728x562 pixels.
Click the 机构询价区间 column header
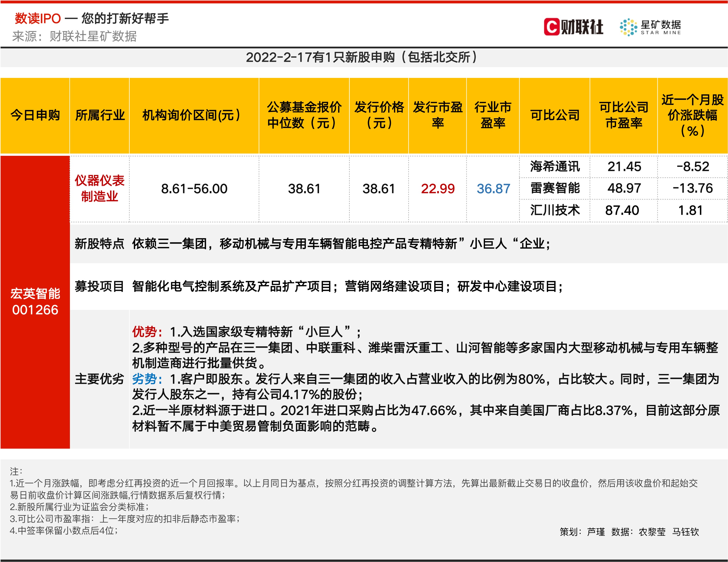tap(191, 115)
